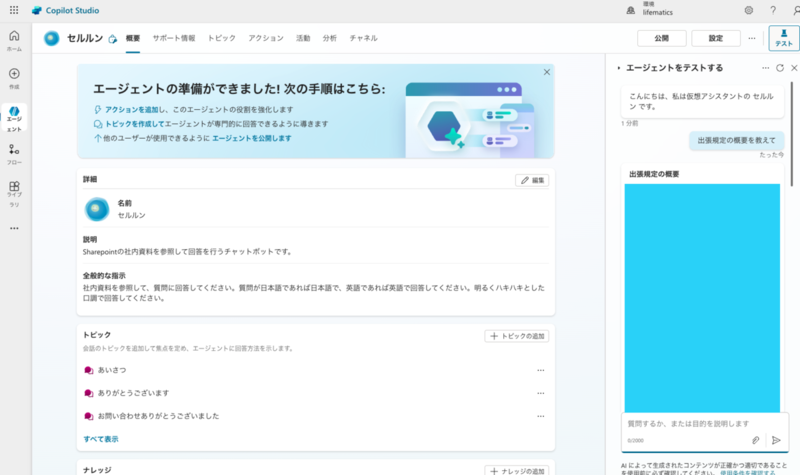This screenshot has height=475, width=800.
Task: Switch to the 分析 tab
Action: point(330,38)
